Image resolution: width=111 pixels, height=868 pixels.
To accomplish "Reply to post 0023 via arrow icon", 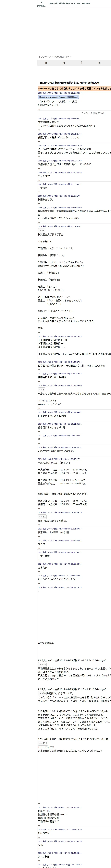I will 39,560.
